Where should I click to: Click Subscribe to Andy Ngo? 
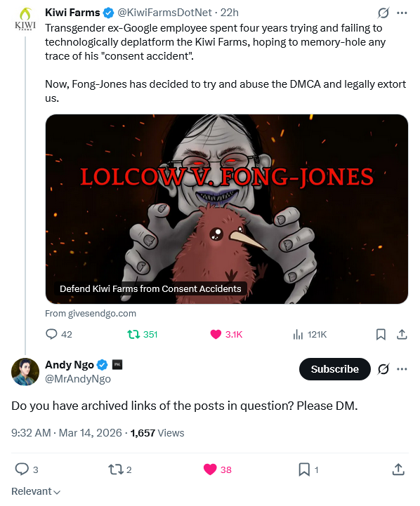point(334,369)
